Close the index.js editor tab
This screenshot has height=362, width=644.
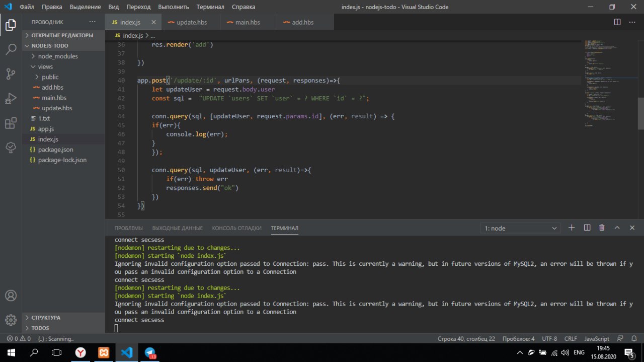[x=153, y=22]
